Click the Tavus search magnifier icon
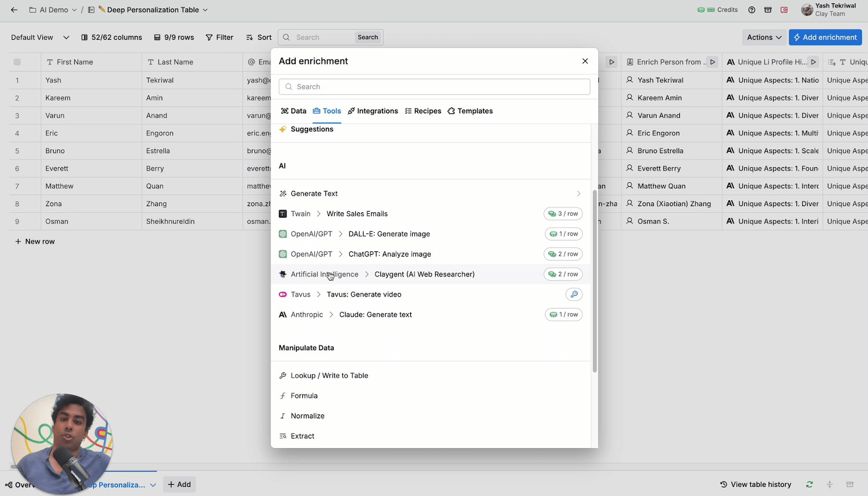The width and height of the screenshot is (868, 496). 573,294
